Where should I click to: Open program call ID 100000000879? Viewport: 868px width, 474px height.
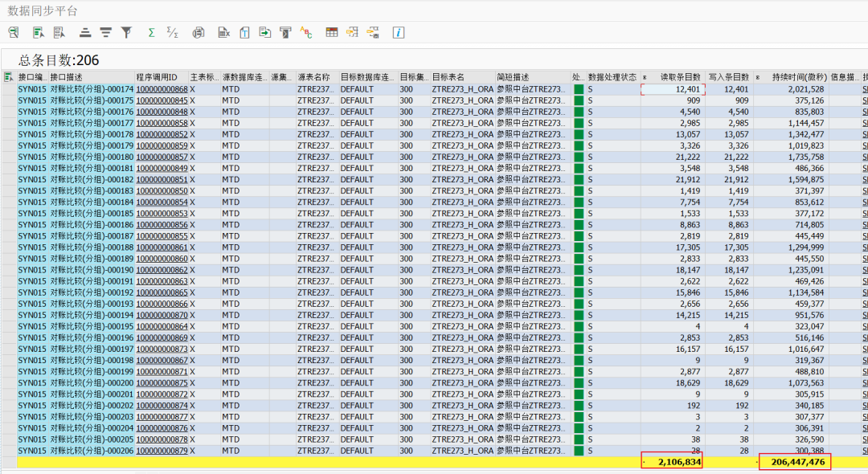pyautogui.click(x=162, y=451)
